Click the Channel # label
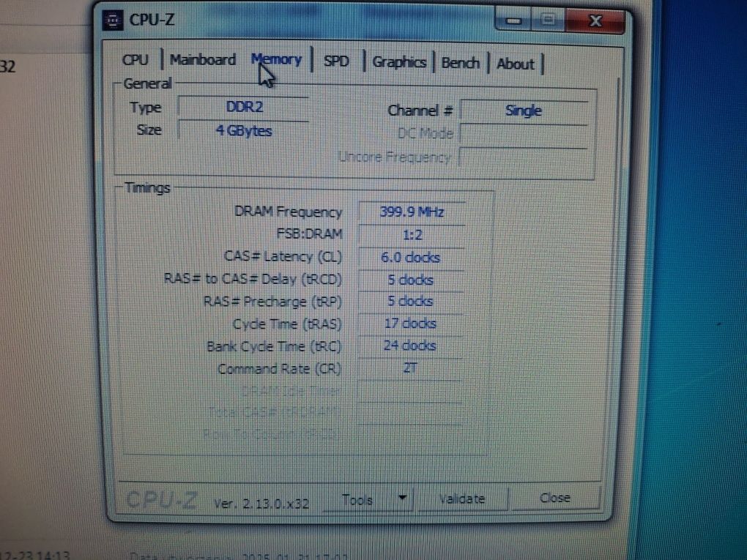 [420, 111]
